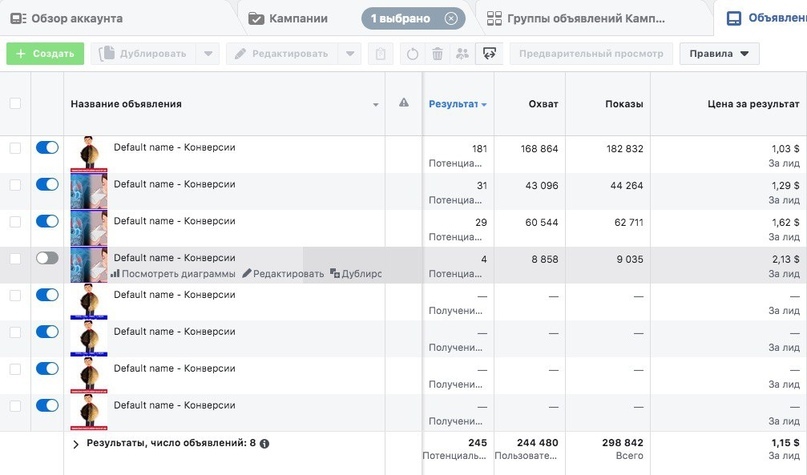Click the refresh circular arrow icon
This screenshot has height=475, width=807.
pyautogui.click(x=412, y=54)
